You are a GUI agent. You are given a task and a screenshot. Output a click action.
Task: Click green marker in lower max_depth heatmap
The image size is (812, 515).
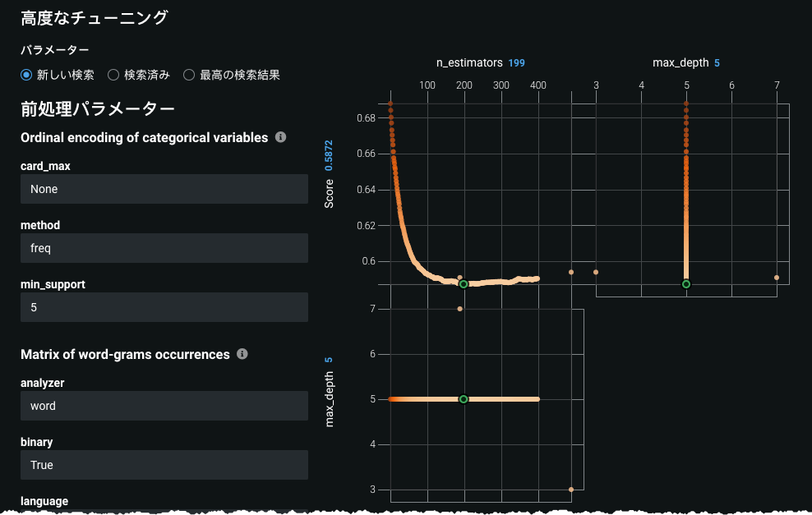click(464, 399)
